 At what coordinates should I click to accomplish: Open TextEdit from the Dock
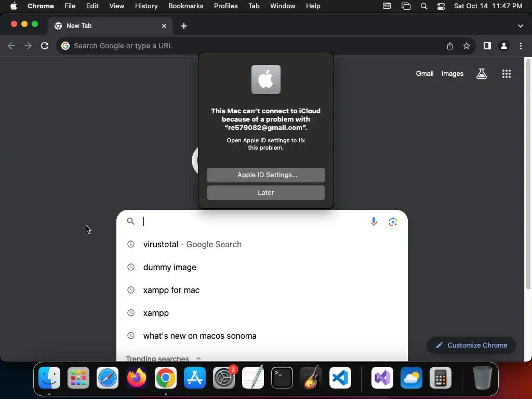253,378
